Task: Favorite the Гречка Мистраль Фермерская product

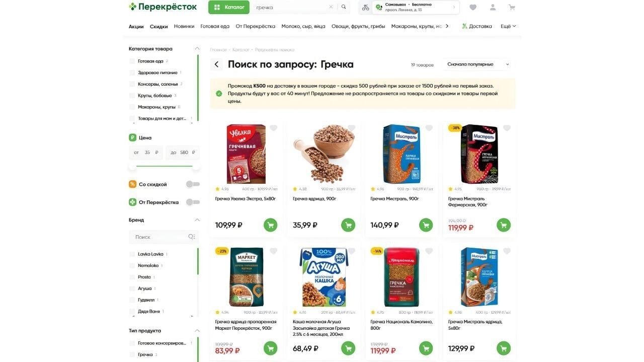Action: [507, 128]
